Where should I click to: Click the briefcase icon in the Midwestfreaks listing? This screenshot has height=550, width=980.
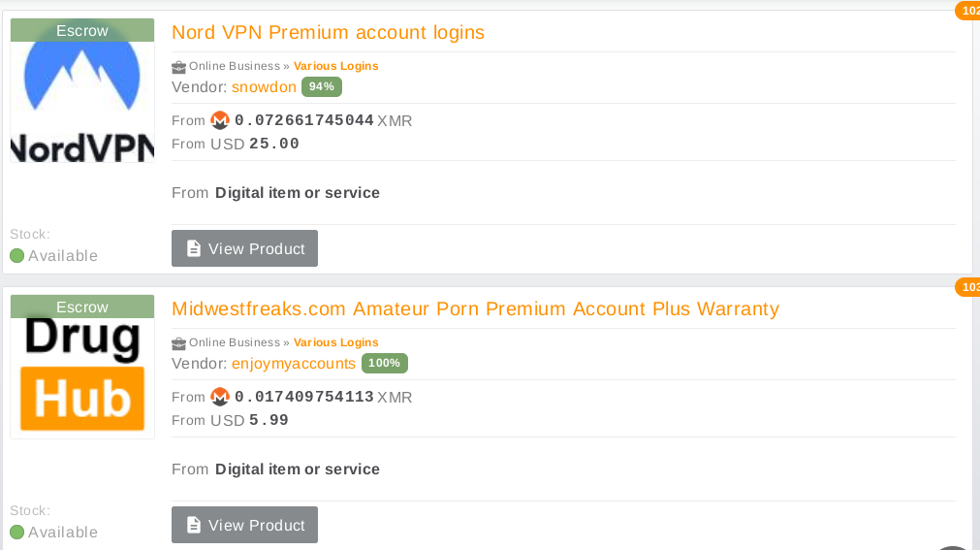tap(178, 343)
